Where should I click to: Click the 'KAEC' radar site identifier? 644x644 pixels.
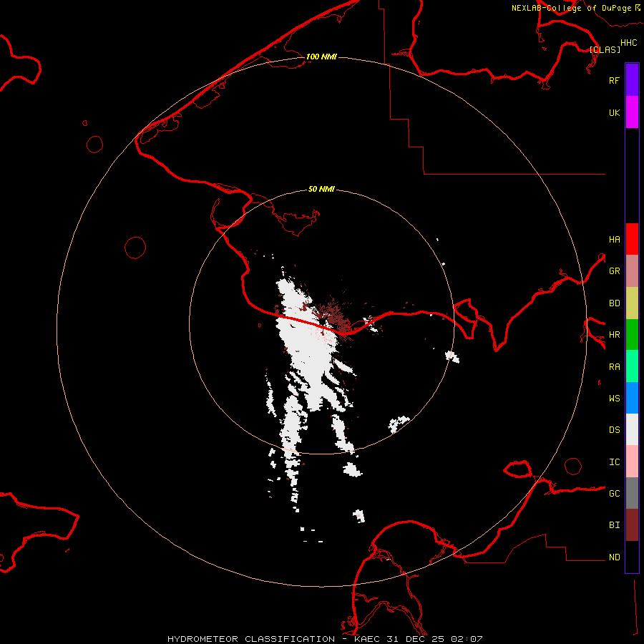367,639
